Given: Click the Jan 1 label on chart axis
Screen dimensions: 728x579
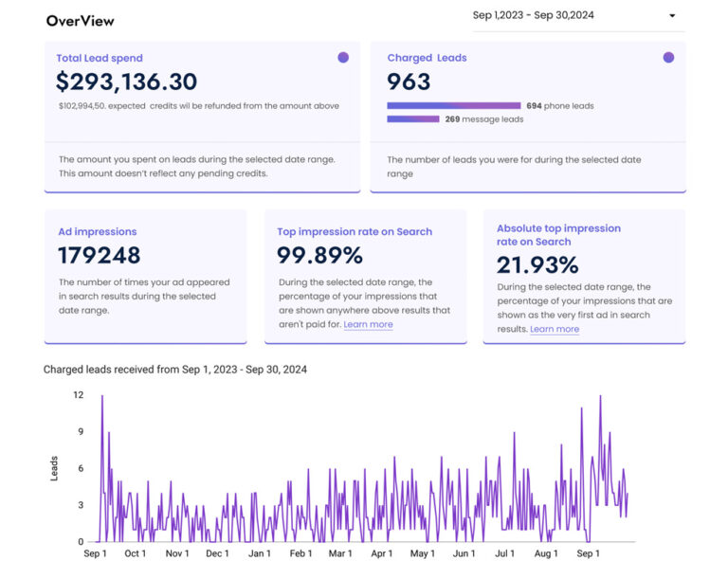Looking at the screenshot, I should point(260,553).
